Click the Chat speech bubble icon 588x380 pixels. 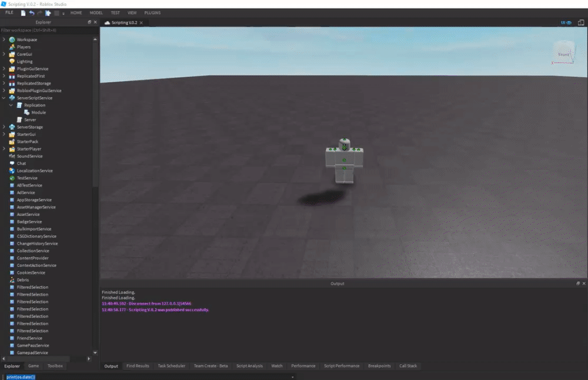pos(12,164)
